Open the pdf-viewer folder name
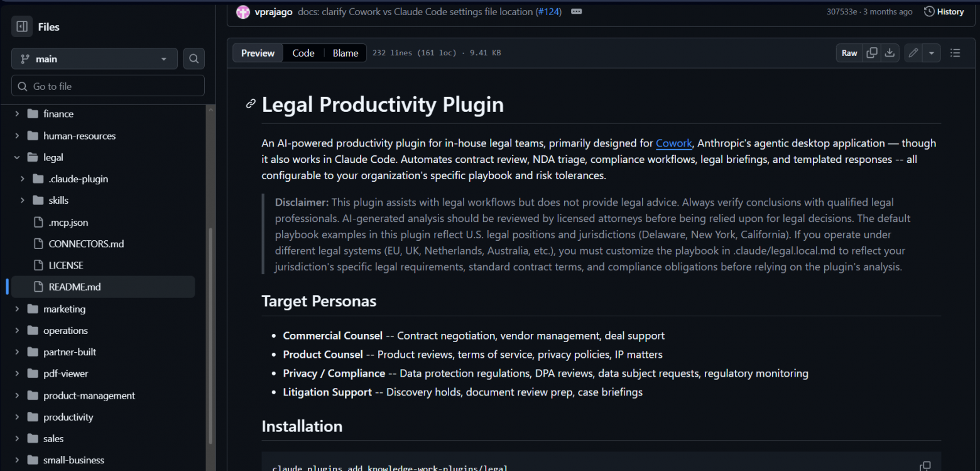Image resolution: width=980 pixels, height=471 pixels. coord(65,373)
